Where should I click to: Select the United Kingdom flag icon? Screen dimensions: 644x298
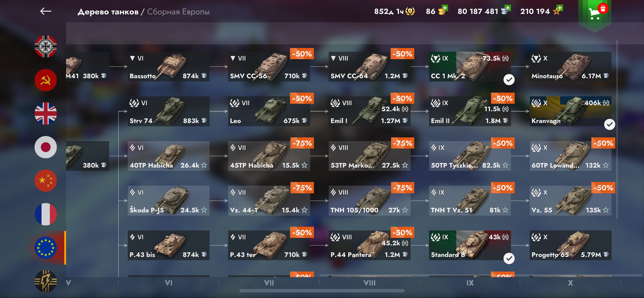[45, 113]
